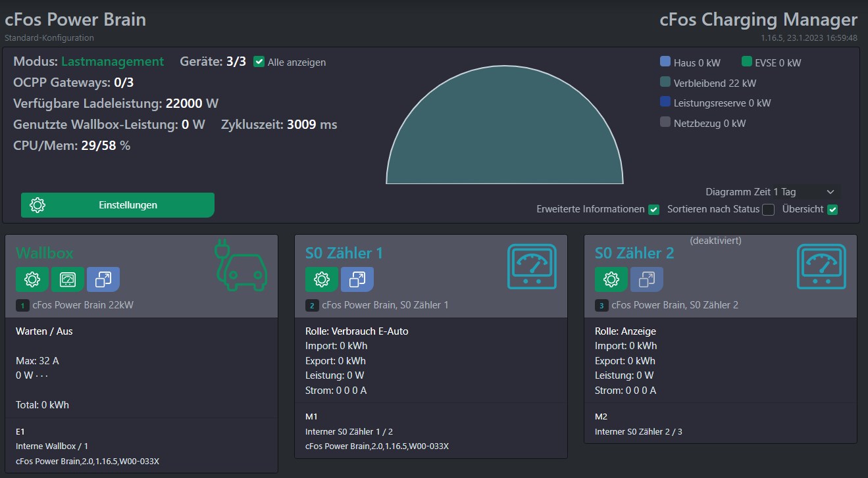868x478 pixels.
Task: Open S0 Zähler 1 gear settings
Action: coord(322,279)
